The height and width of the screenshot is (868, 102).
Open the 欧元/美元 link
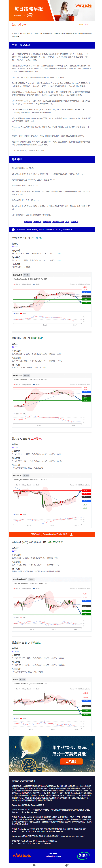click(28, 222)
